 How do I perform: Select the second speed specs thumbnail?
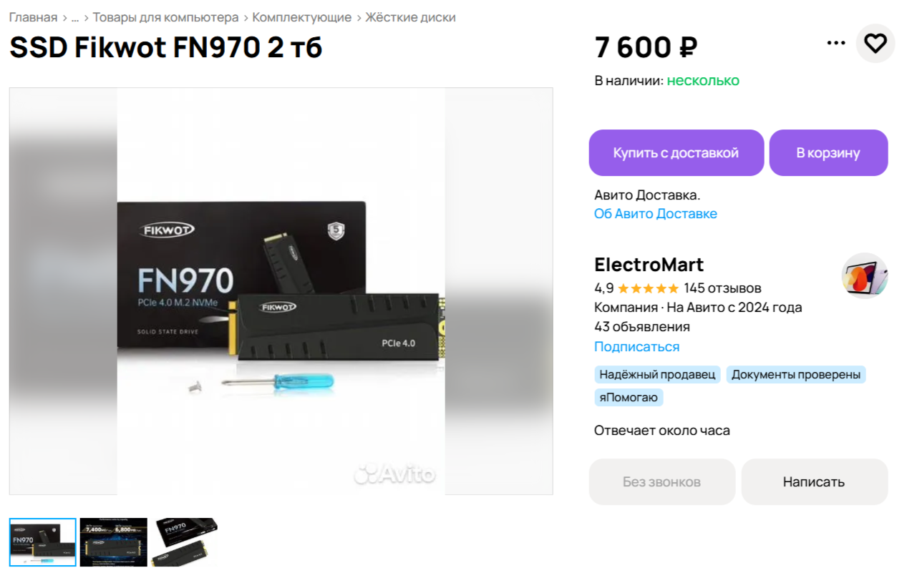[114, 542]
